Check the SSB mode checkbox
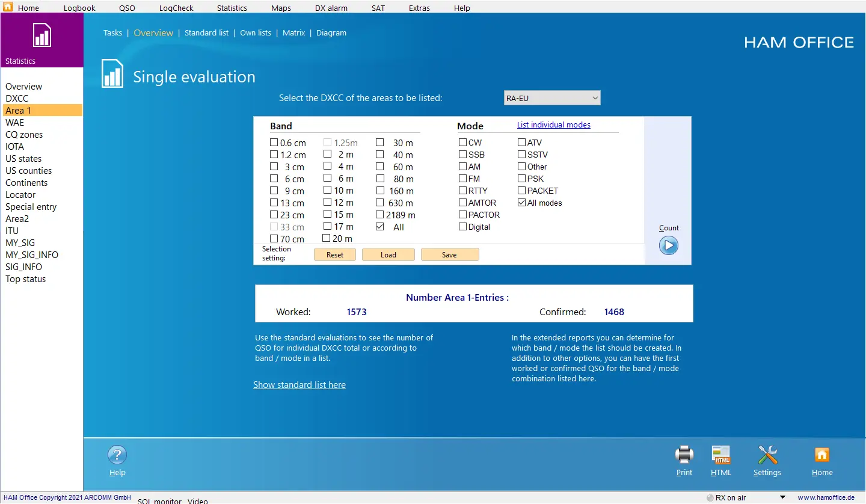866x504 pixels. click(462, 155)
